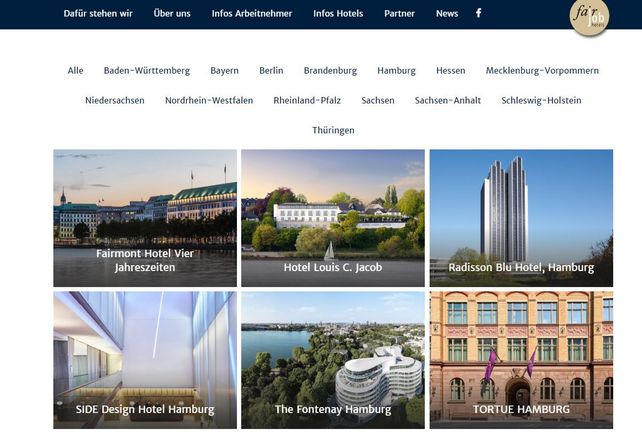The image size is (642, 437).
Task: Select the TORTUE HAMBURG hotel tile
Action: click(521, 360)
